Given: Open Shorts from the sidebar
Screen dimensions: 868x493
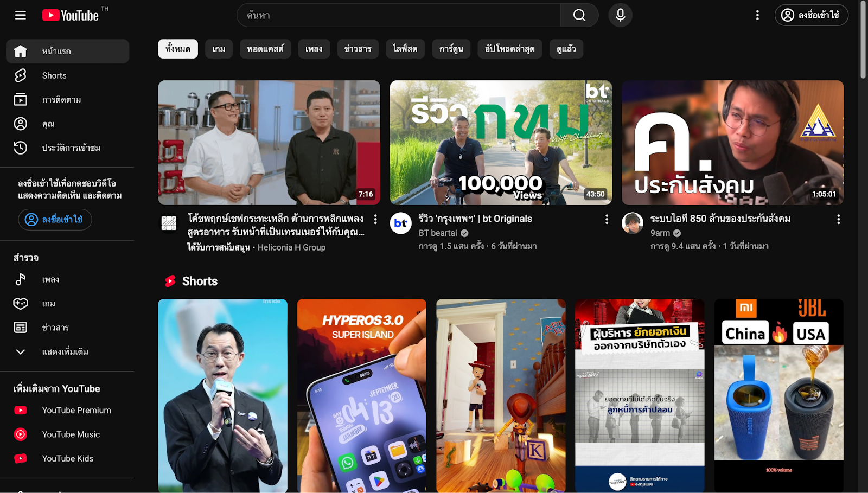Looking at the screenshot, I should tap(54, 75).
